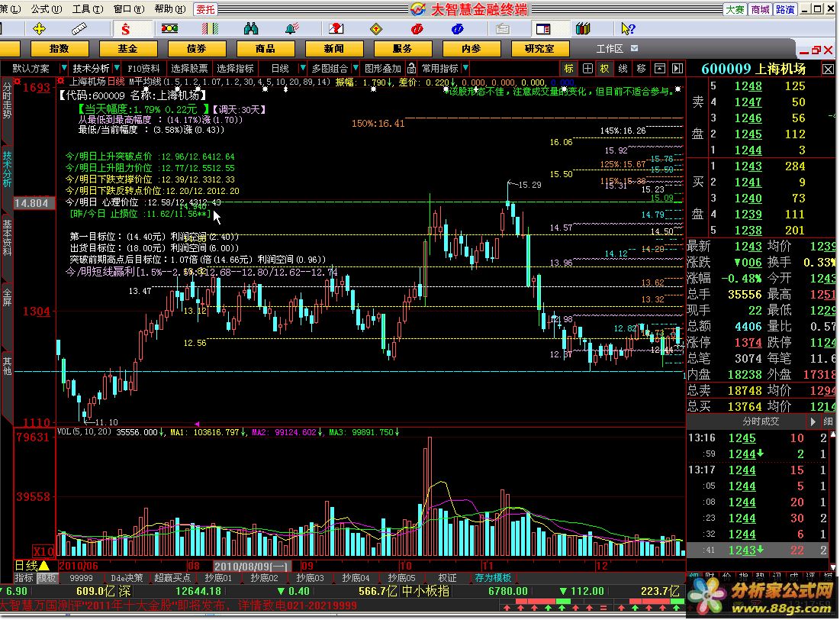Image resolution: width=840 pixels, height=620 pixels.
Task: Expand the 技术分析 dropdown arrow
Action: point(116,68)
